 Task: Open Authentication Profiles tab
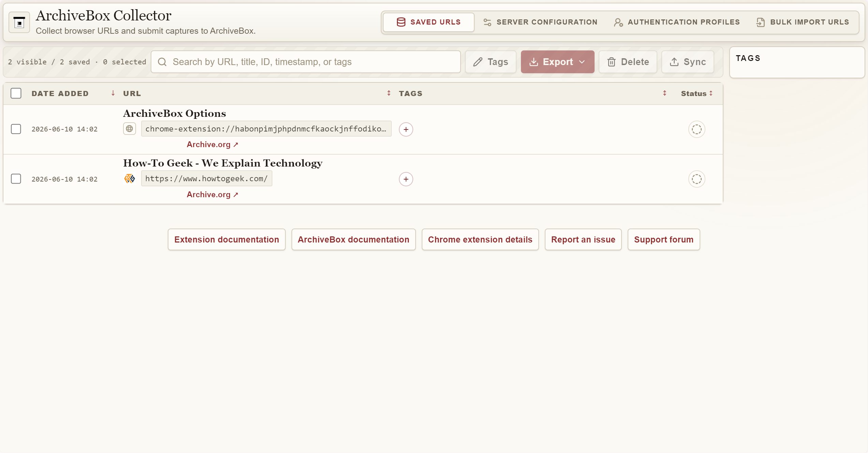[677, 22]
